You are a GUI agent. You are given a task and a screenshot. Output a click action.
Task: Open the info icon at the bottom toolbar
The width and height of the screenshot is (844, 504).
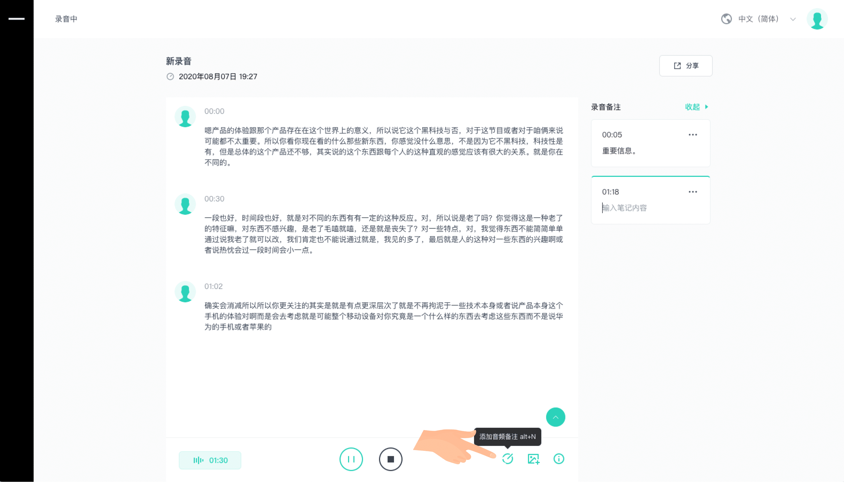point(559,459)
